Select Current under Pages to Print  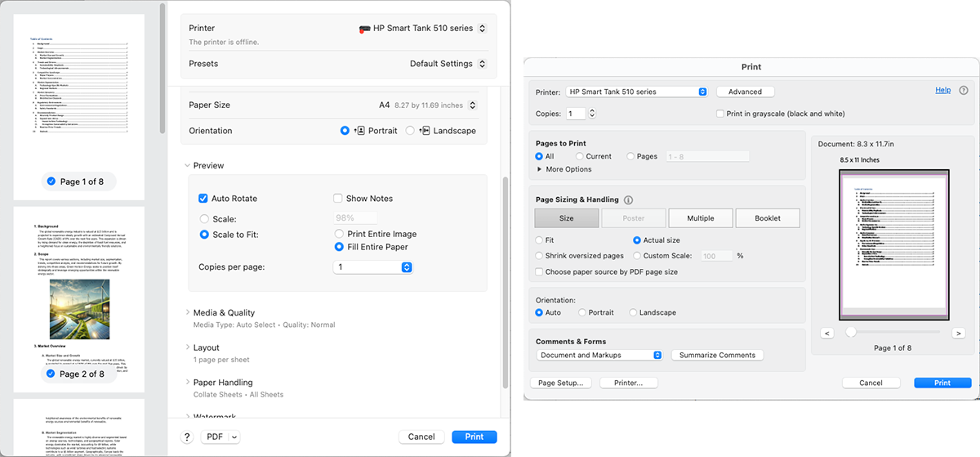pyautogui.click(x=580, y=156)
